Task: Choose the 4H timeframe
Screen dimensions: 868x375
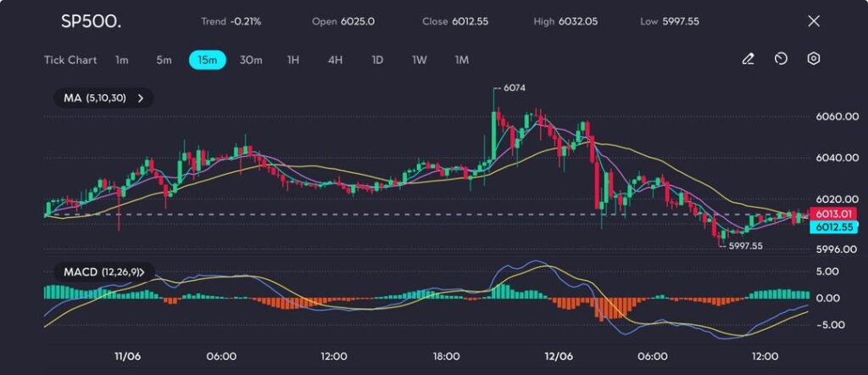Action: coord(335,60)
